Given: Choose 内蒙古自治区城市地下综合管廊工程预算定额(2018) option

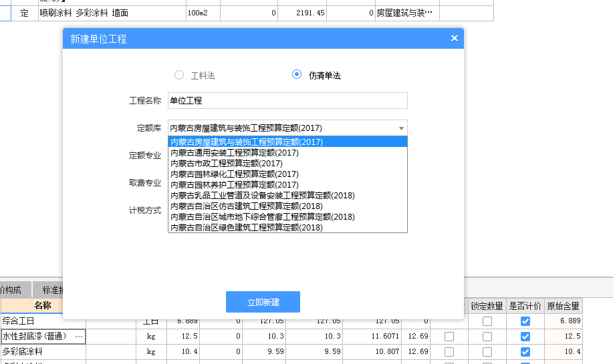Looking at the screenshot, I should pos(287,217).
